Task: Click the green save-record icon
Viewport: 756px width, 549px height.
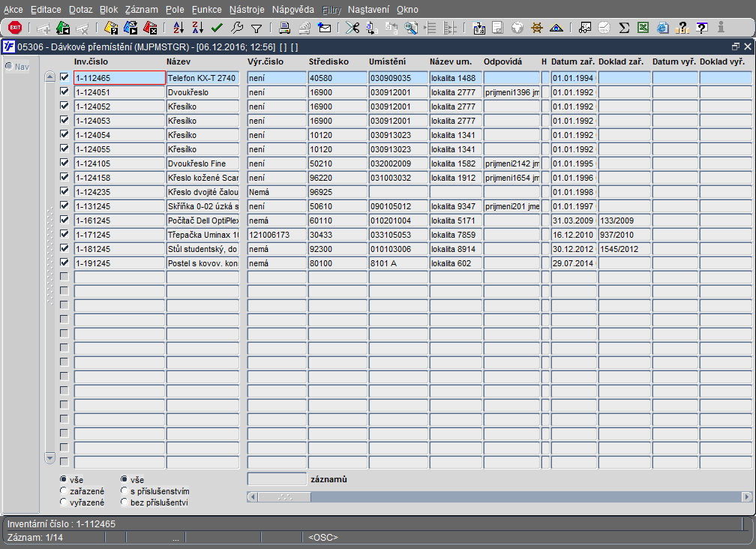Action: click(63, 28)
